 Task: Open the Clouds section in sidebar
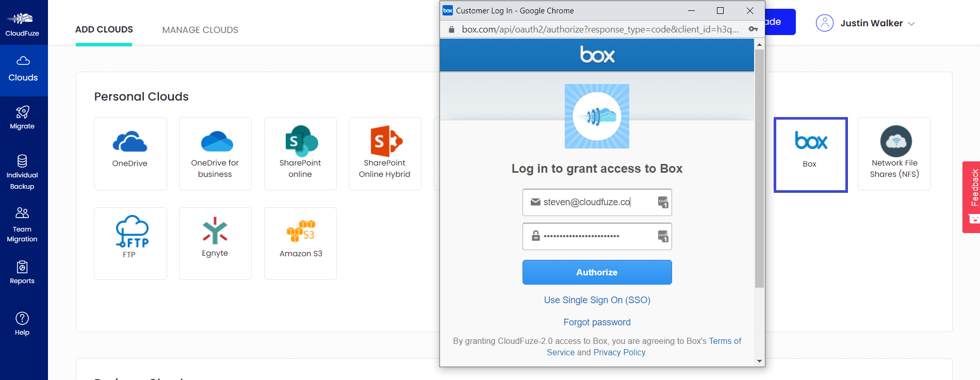pos(23,70)
